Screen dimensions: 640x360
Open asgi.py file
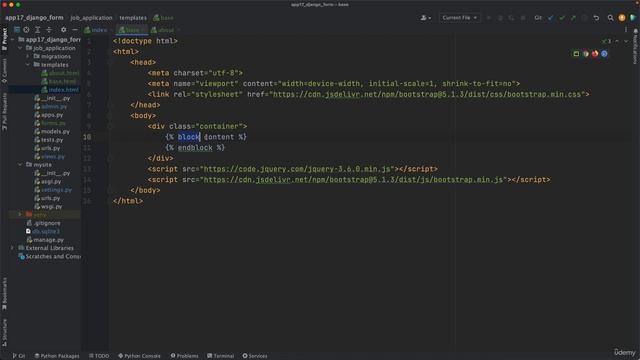click(48, 181)
